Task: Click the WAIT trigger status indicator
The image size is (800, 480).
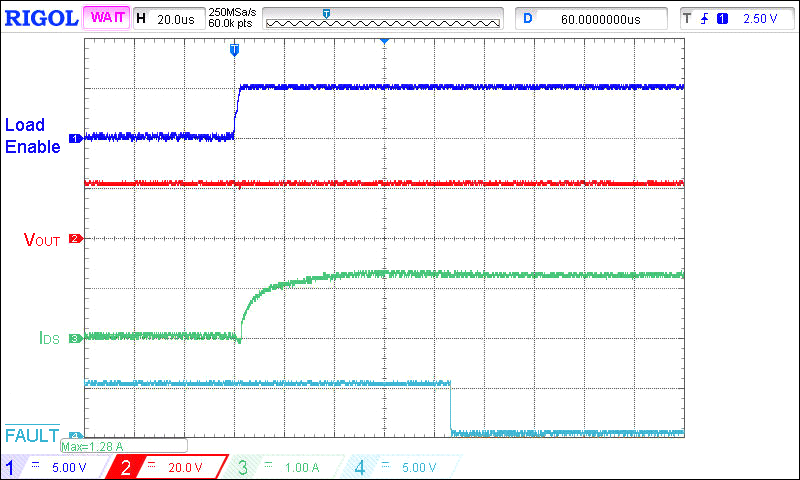Action: click(x=105, y=18)
